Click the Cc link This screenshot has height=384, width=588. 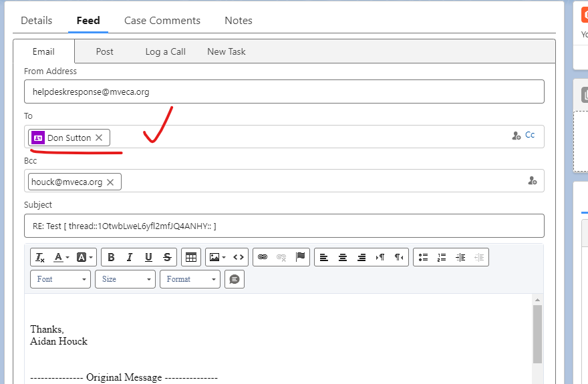click(x=530, y=135)
